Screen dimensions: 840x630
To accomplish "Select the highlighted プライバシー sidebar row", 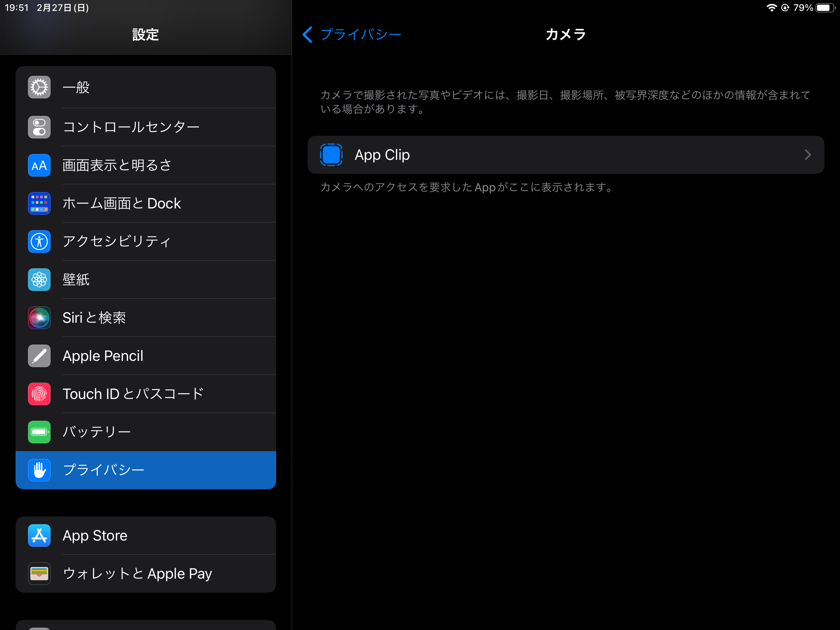I will (146, 470).
